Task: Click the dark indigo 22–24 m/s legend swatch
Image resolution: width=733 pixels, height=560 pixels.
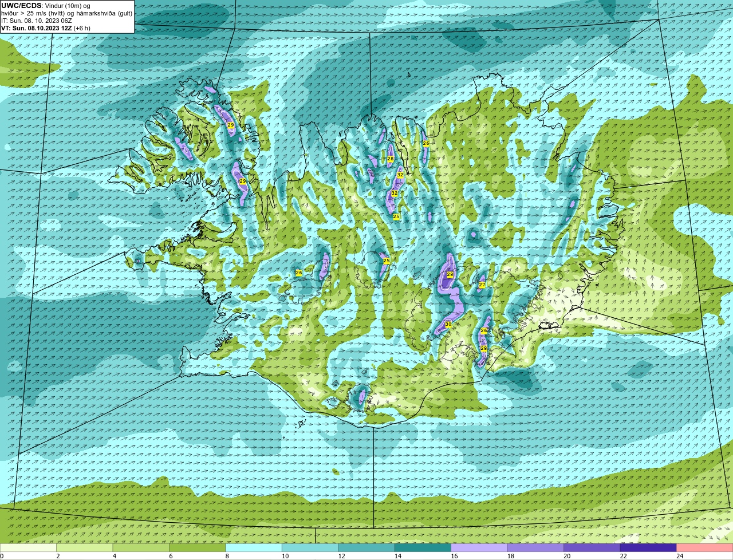Action: point(649,548)
